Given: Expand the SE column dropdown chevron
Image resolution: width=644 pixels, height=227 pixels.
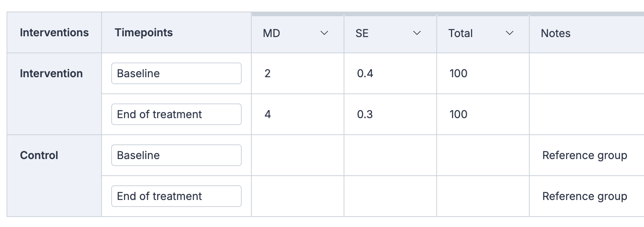Looking at the screenshot, I should (x=417, y=33).
